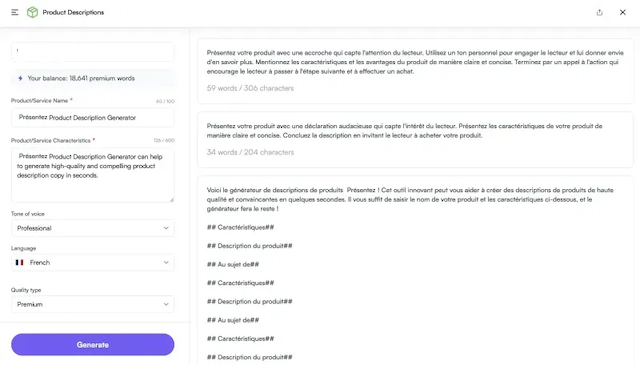Open the Quality type dropdown
640x365 pixels.
(93, 304)
